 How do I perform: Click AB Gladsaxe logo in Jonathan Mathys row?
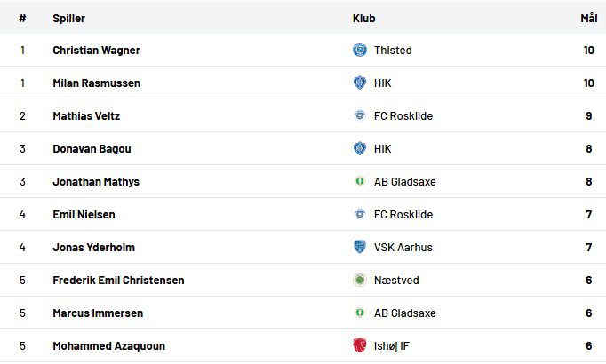(x=360, y=182)
